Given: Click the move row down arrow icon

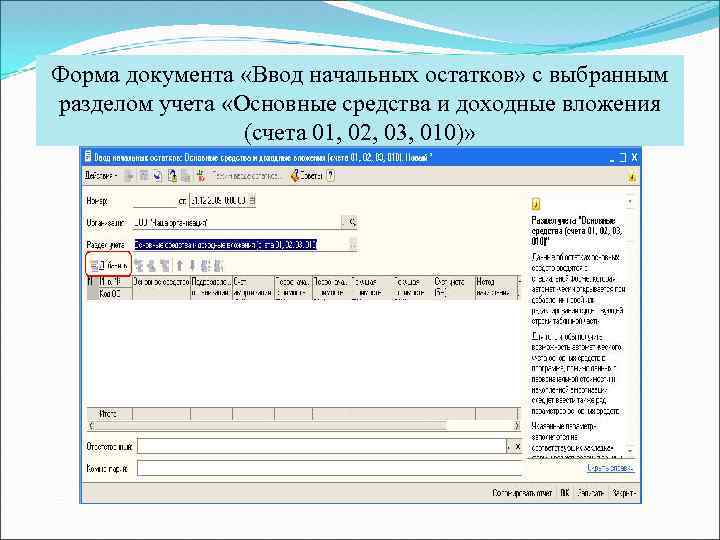Looking at the screenshot, I should [192, 265].
